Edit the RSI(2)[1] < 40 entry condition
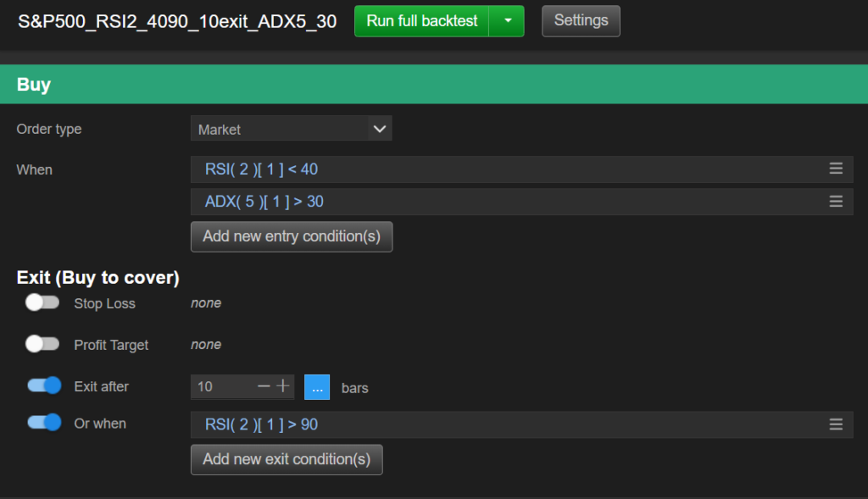This screenshot has height=499, width=868. tap(261, 169)
